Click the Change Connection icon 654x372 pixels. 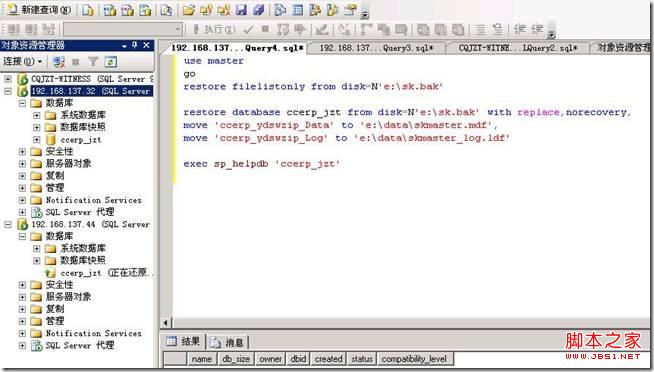pyautogui.click(x=48, y=29)
